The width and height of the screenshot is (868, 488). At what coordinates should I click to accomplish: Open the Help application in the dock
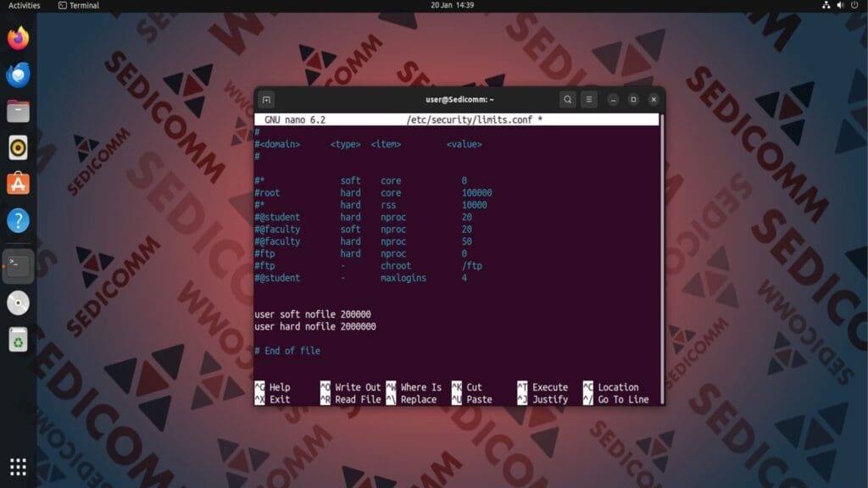(x=18, y=219)
